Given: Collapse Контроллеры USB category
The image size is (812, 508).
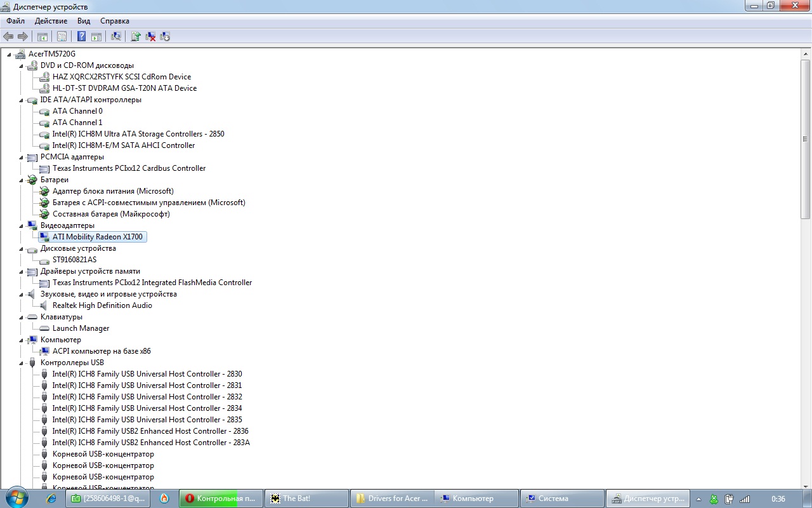Looking at the screenshot, I should point(21,363).
